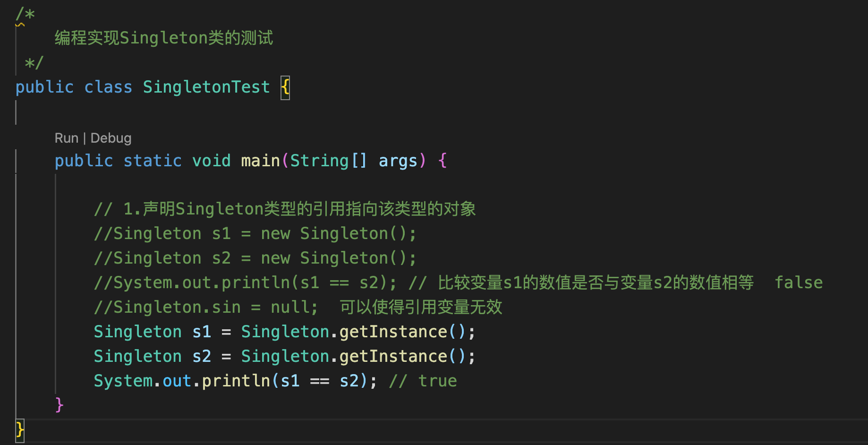Click getInstance on the s2 declaration line

(x=393, y=357)
